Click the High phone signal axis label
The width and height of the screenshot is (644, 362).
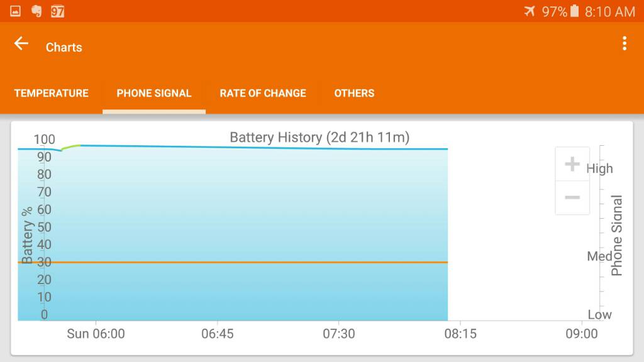click(x=599, y=168)
